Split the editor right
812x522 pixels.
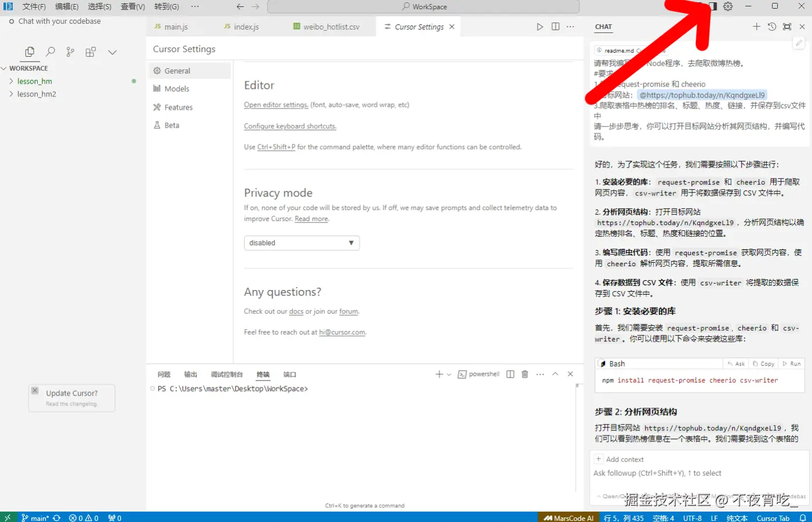point(556,27)
